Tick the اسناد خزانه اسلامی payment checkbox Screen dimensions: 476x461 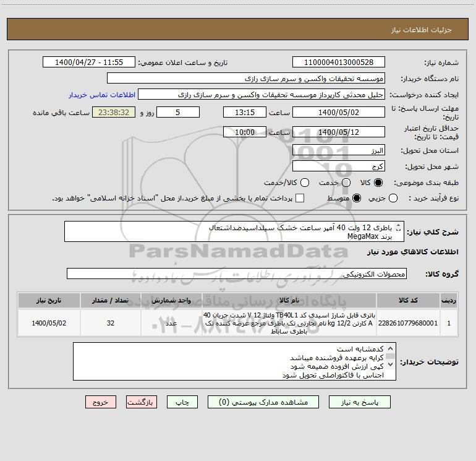coord(300,198)
